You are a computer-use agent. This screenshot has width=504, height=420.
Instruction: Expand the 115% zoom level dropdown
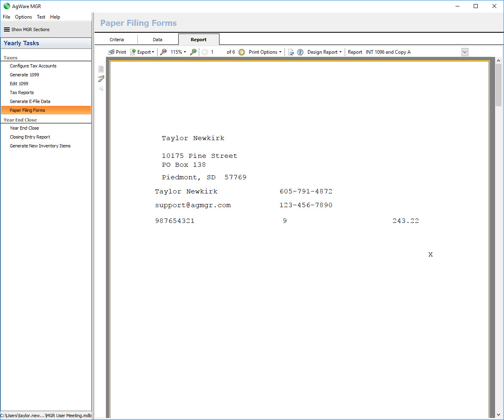178,52
